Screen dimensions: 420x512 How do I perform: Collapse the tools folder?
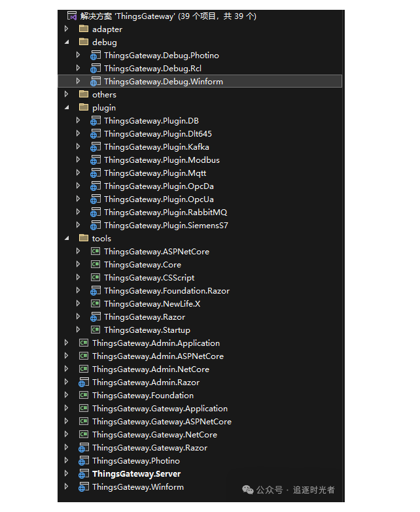click(x=67, y=238)
